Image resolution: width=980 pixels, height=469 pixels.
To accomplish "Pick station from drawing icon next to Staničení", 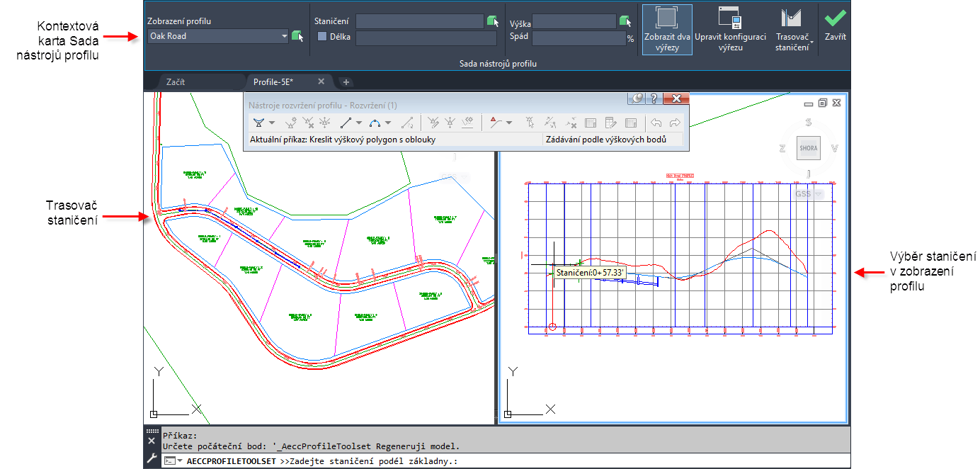I will click(x=493, y=21).
